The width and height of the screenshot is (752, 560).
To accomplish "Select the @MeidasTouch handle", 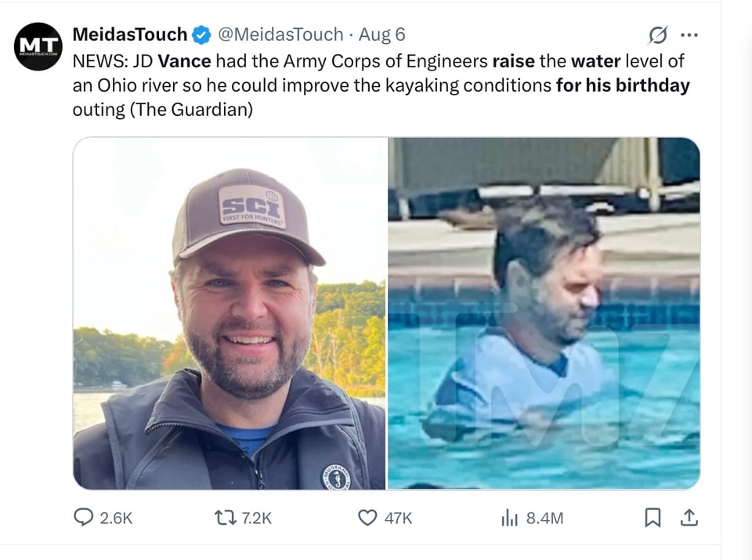I will point(282,34).
